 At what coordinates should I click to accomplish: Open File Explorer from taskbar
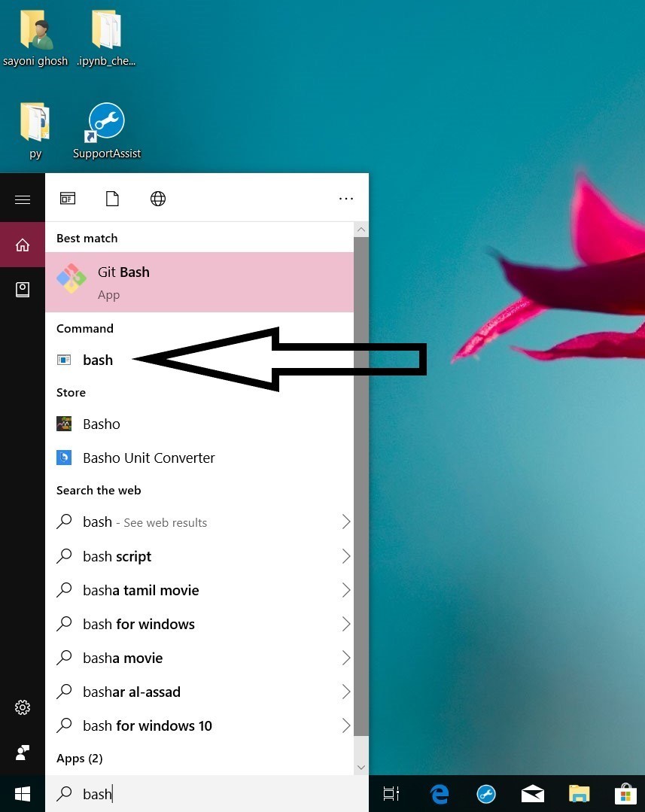tap(580, 793)
